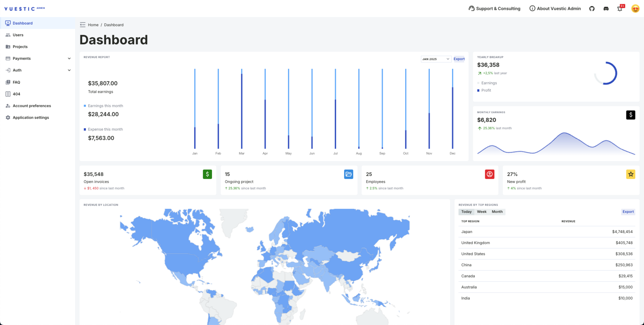The image size is (644, 325).
Task: Export the Revenue report
Action: click(x=459, y=59)
